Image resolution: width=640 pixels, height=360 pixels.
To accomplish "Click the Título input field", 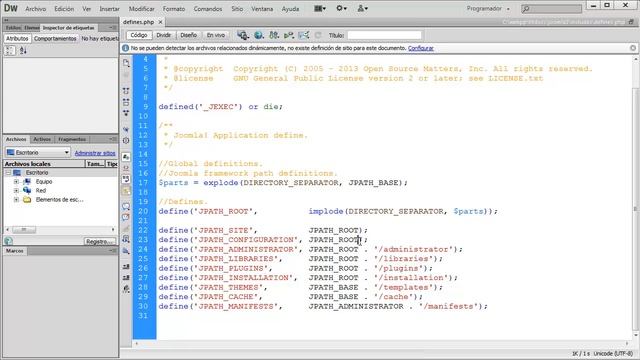I will (384, 36).
